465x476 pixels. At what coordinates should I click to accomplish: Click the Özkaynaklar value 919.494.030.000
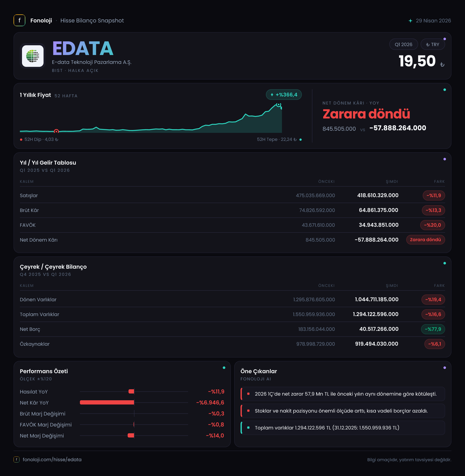[377, 344]
